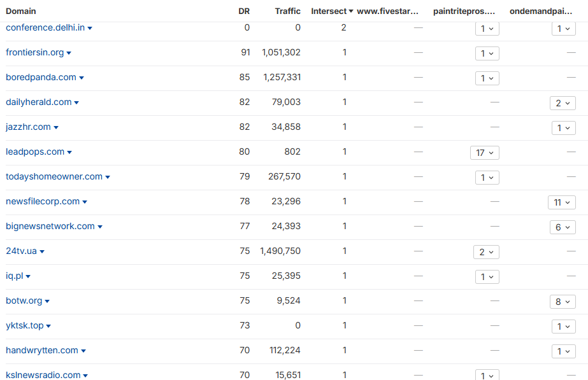Open the 2 links dropdown for dailyherald.com

(x=563, y=103)
